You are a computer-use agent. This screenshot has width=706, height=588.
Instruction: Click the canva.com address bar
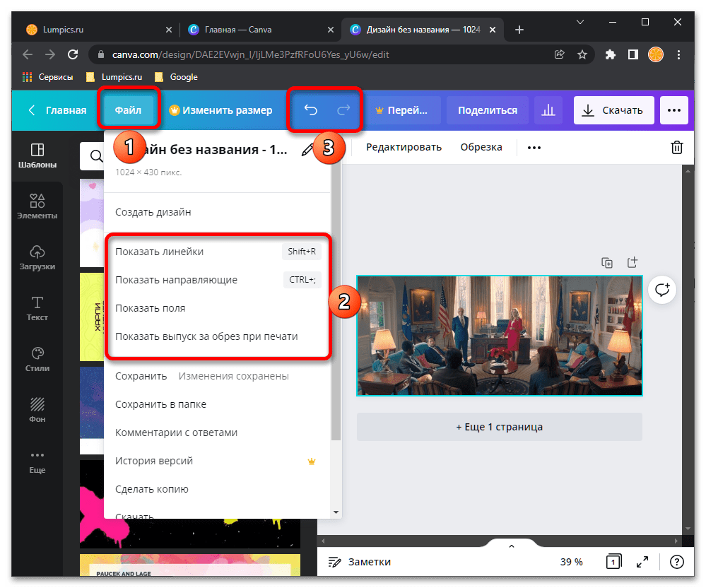click(x=342, y=54)
